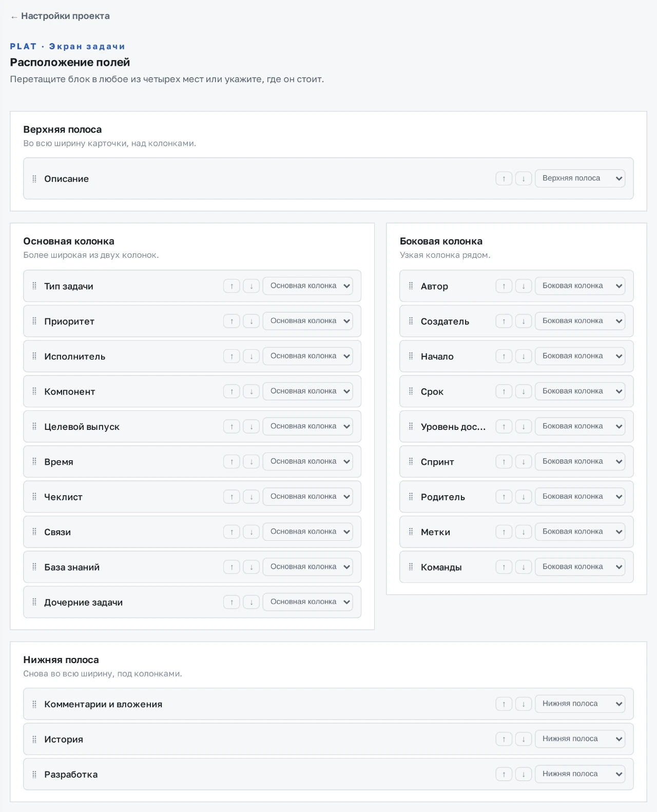This screenshot has width=657, height=812.
Task: Open placement dropdown for Компонент
Action: (x=308, y=391)
